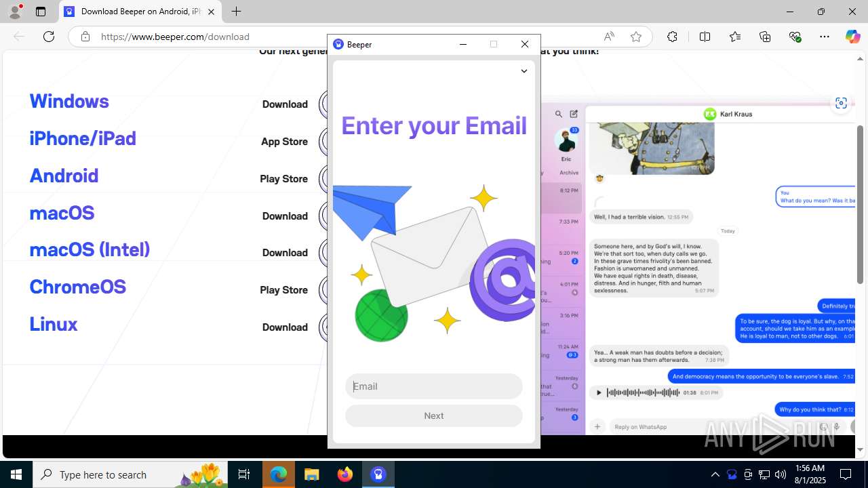Open a new browser tab
This screenshot has width=868, height=488.
coord(236,12)
